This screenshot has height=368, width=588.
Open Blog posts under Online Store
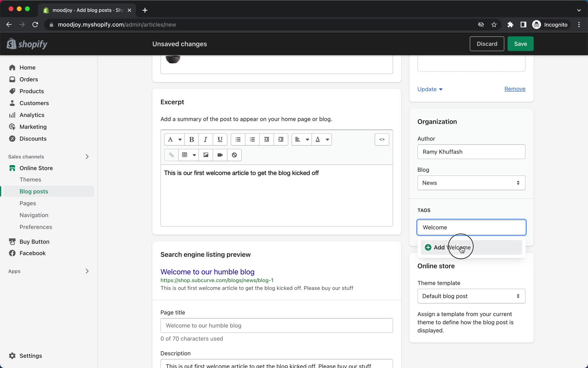(34, 191)
